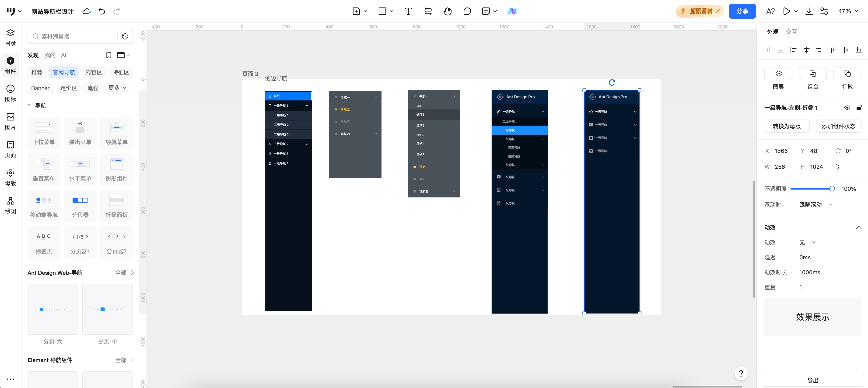This screenshot has height=388, width=868.
Task: Expand the 更多 categories dropdown
Action: 117,88
